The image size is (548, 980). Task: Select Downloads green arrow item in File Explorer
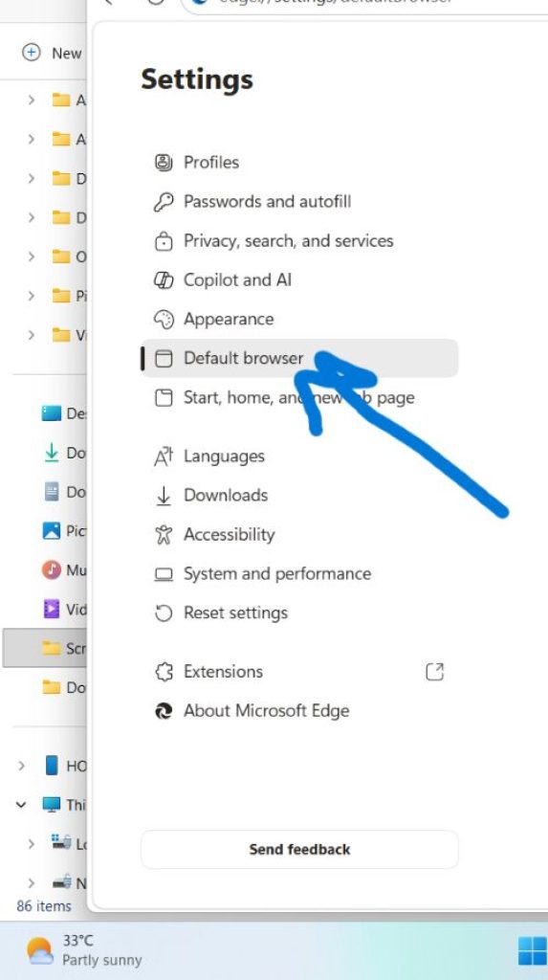(x=62, y=453)
